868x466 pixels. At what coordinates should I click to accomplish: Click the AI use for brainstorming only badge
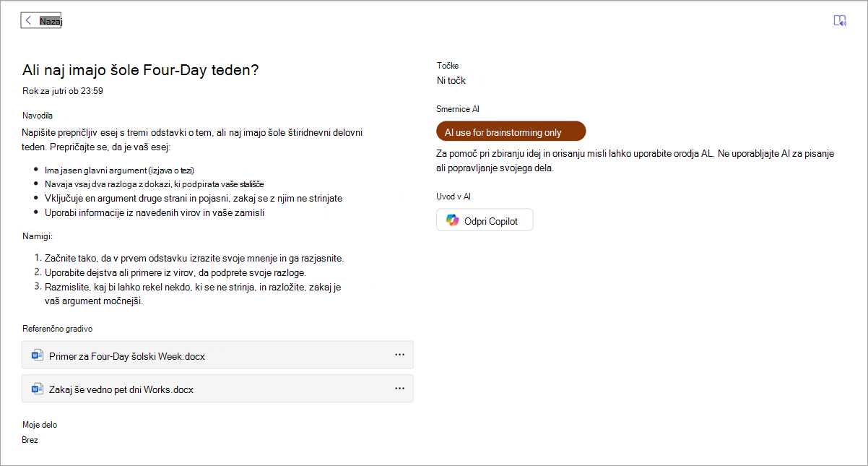coord(511,131)
